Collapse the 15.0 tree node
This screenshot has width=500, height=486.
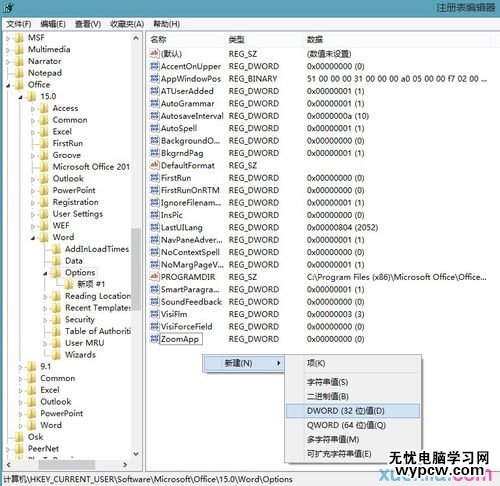(21, 97)
